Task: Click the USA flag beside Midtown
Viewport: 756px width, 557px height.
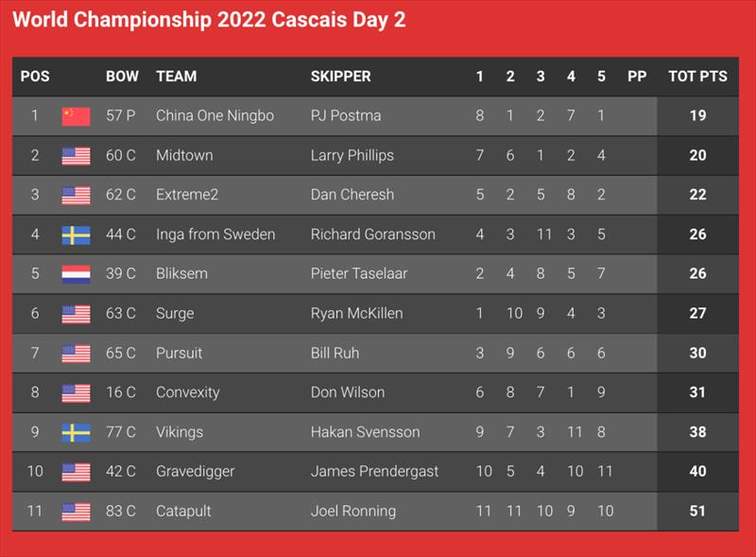Action: click(76, 156)
